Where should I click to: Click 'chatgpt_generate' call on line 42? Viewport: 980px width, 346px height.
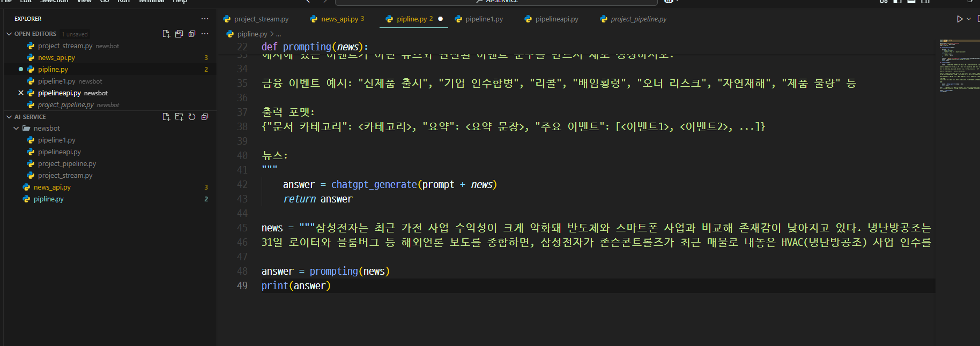pos(374,184)
